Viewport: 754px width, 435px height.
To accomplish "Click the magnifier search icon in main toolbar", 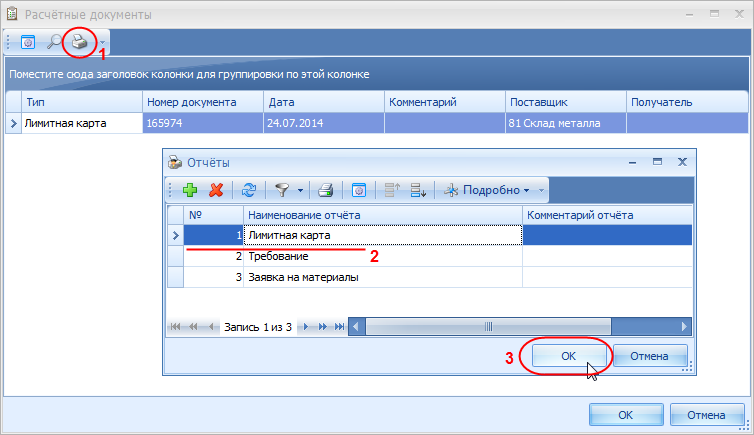I will click(x=54, y=42).
